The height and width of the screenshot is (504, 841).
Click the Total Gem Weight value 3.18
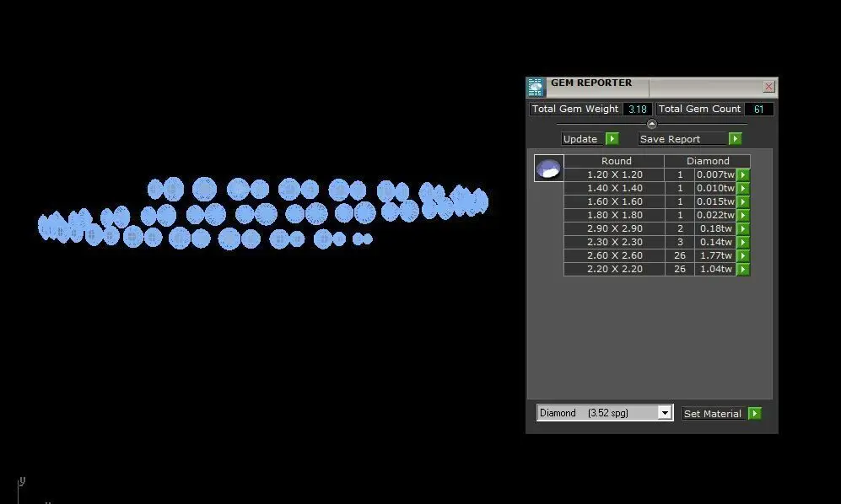point(637,110)
